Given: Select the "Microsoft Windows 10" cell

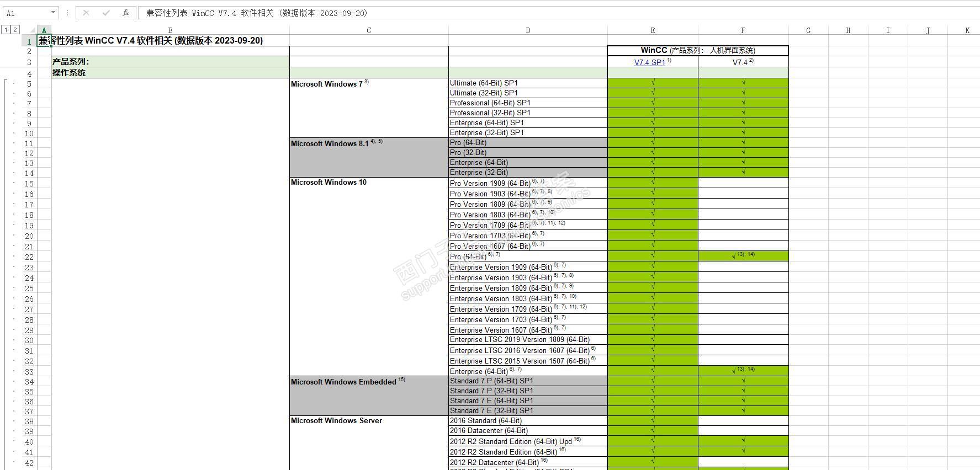Looking at the screenshot, I should click(369, 277).
